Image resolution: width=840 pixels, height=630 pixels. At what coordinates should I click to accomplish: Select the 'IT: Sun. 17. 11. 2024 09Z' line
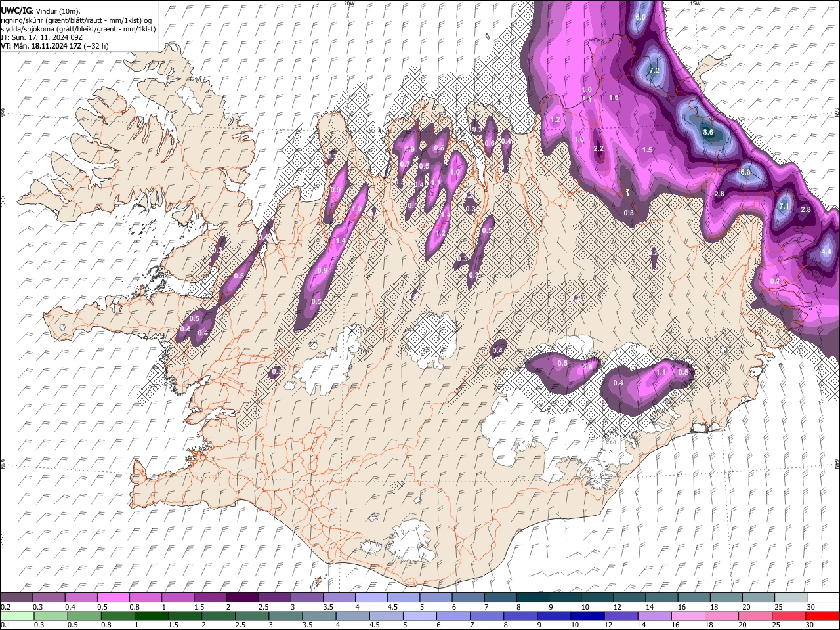click(x=41, y=37)
